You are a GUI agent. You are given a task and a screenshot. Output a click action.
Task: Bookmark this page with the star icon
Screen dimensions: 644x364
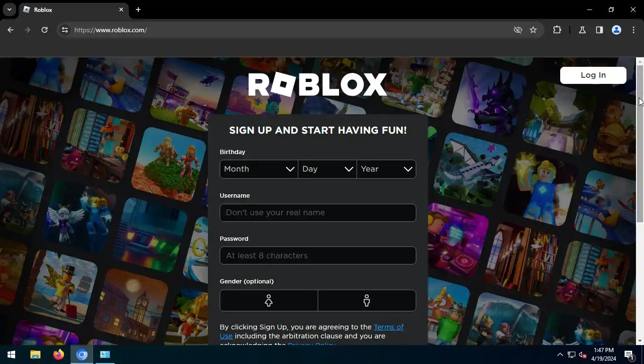point(533,30)
